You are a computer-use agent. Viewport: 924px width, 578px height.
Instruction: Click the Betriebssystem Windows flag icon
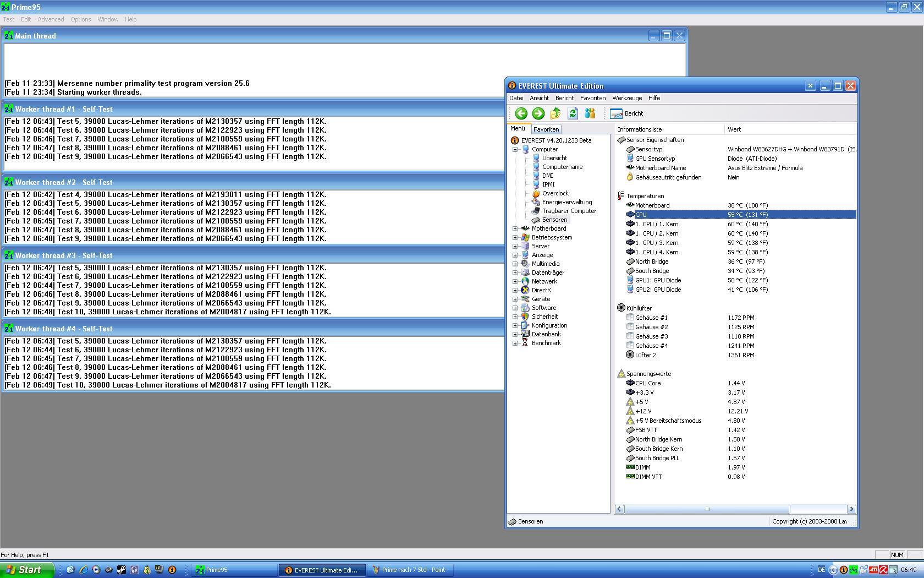point(525,237)
